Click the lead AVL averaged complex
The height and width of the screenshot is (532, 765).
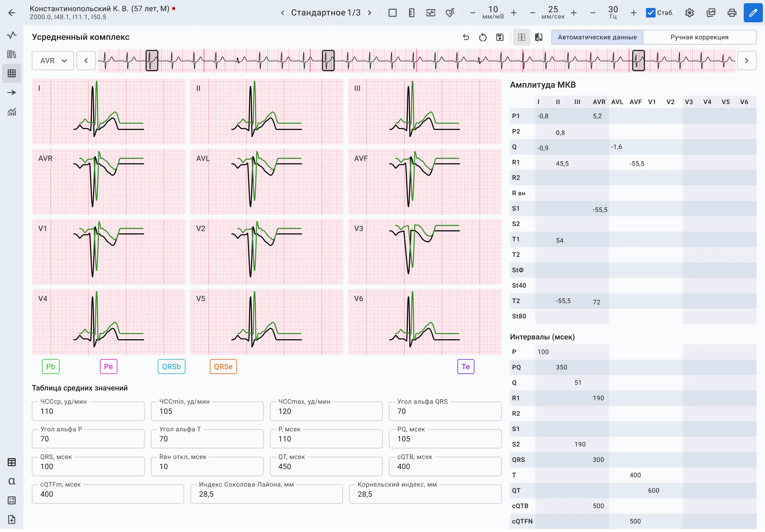tap(266, 182)
